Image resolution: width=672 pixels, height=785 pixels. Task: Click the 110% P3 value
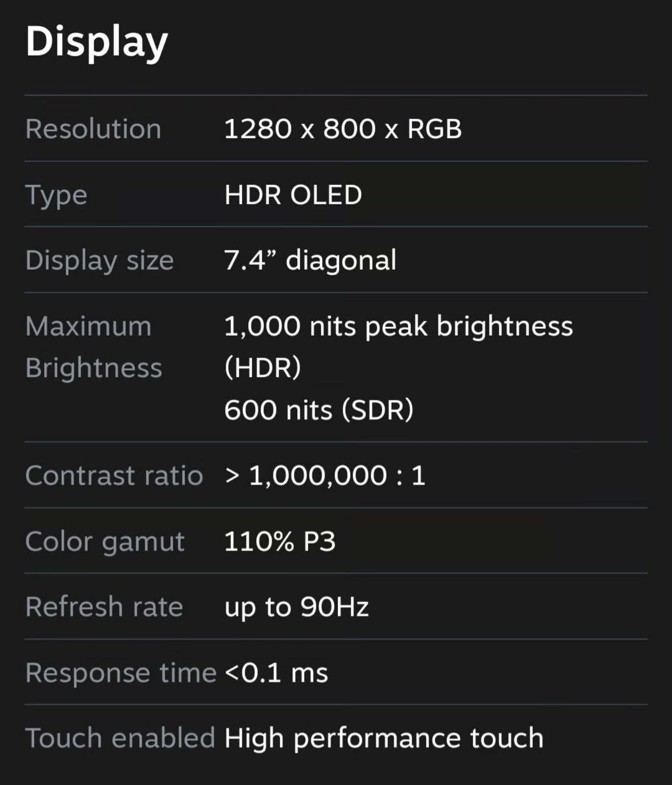280,542
